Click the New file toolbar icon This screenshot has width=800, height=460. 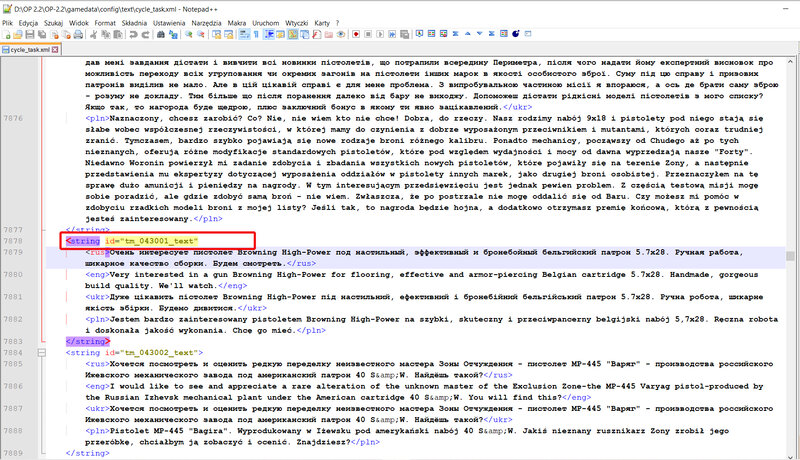[x=8, y=34]
